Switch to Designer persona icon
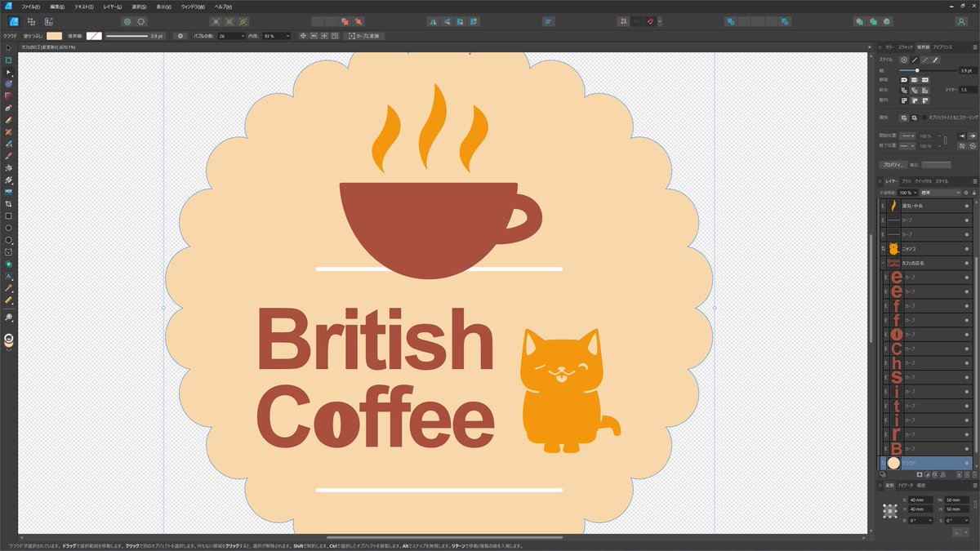Screen dimensions: 980x551 (13, 20)
